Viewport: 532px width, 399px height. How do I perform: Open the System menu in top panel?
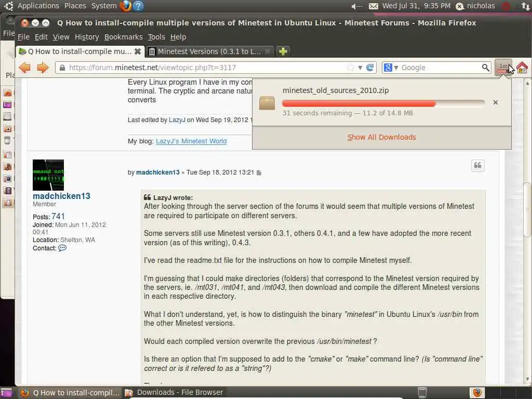[x=104, y=6]
